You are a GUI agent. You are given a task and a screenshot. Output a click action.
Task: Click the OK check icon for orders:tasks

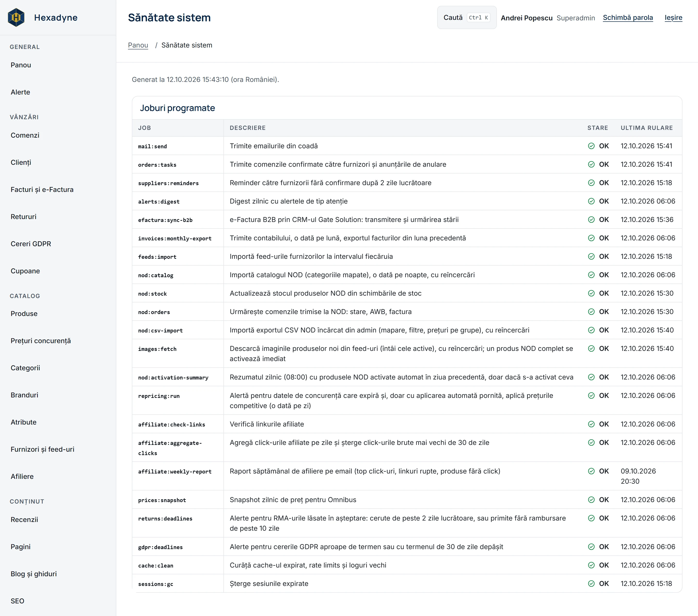tap(591, 165)
